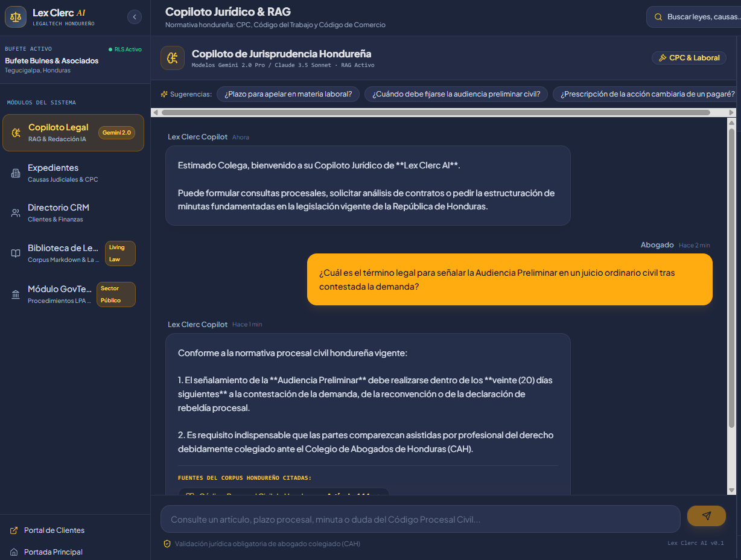Click the 'Bufete Buines & Asociados' firm name
Viewport: 741px width, 560px height.
click(52, 61)
